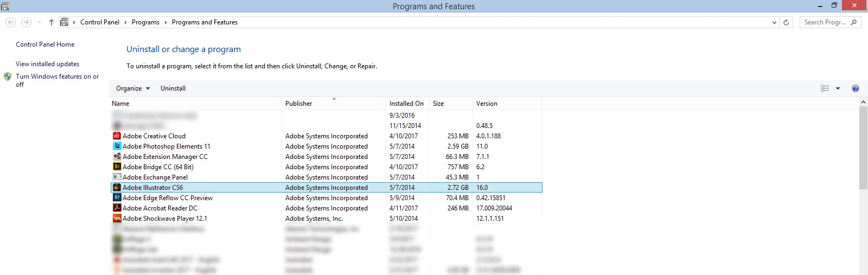The image size is (868, 275).
Task: Click the Adobe Systems, Inc. publisher cell
Action: 314,219
